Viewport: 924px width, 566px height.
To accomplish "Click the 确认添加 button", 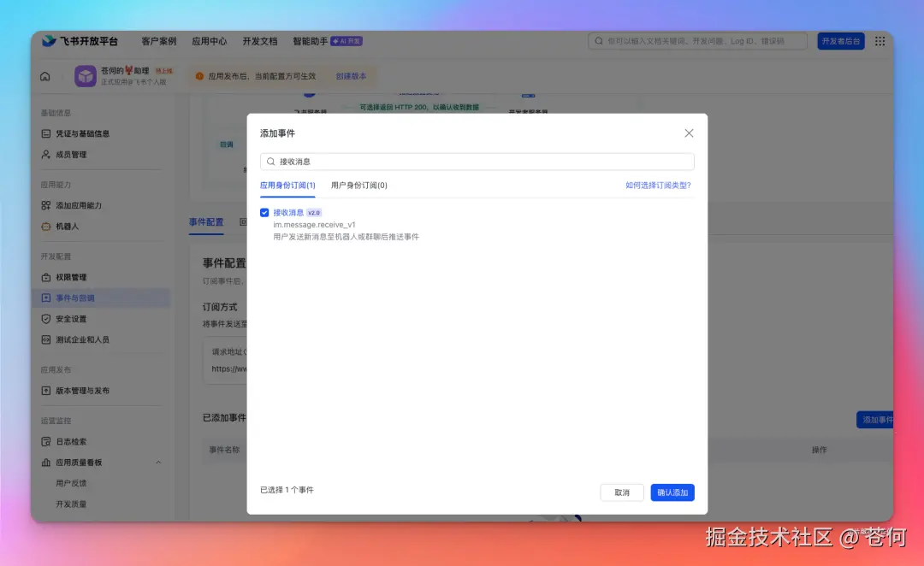I will point(672,492).
